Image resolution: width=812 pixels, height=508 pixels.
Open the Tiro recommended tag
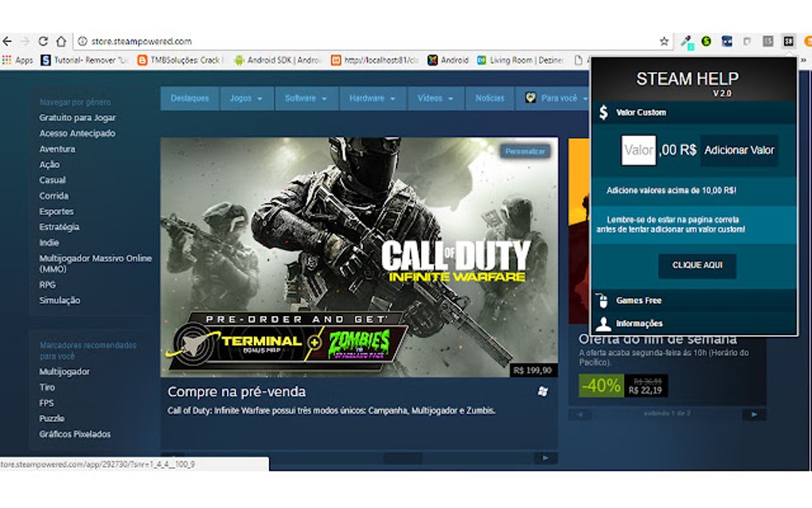(x=47, y=387)
